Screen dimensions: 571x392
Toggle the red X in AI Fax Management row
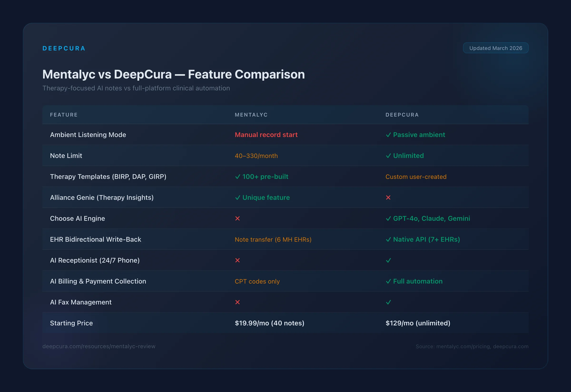click(x=237, y=302)
